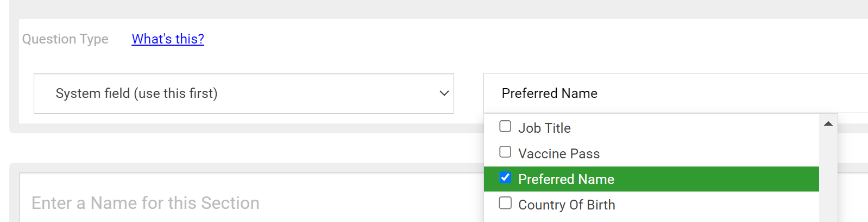
Task: Click the 'Preferred Name' text in select box
Action: tap(549, 94)
